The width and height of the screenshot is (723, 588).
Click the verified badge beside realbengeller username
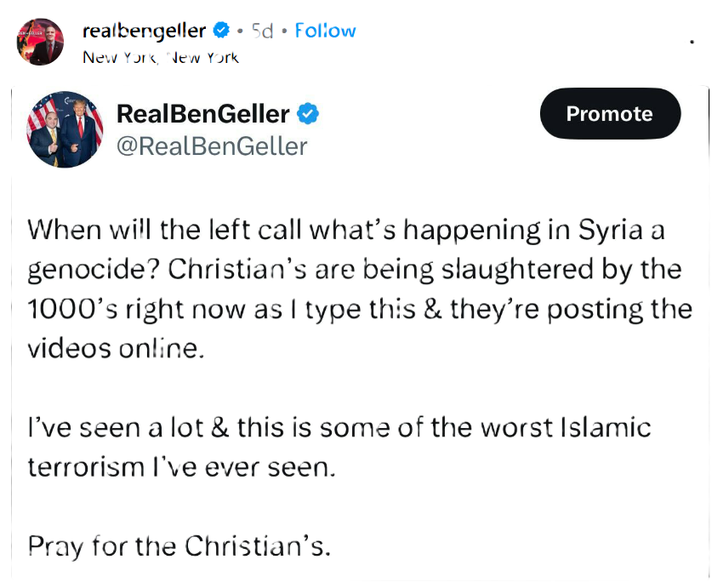(x=221, y=31)
